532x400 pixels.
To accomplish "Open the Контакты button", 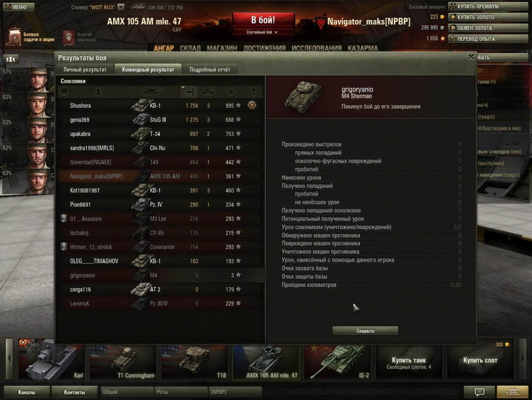I will pyautogui.click(x=74, y=392).
